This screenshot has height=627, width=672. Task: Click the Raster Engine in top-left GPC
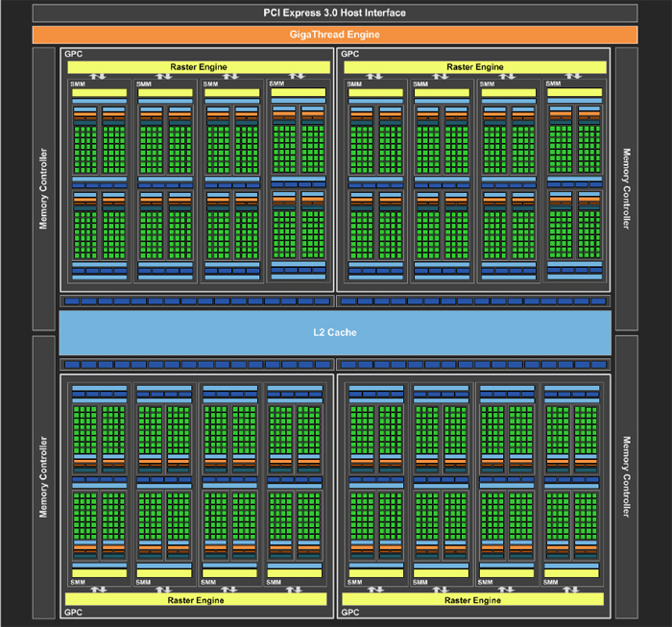[197, 67]
